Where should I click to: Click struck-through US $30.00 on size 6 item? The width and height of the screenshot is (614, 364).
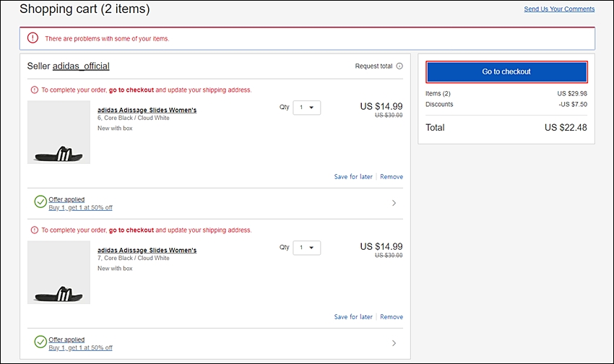[x=389, y=115]
